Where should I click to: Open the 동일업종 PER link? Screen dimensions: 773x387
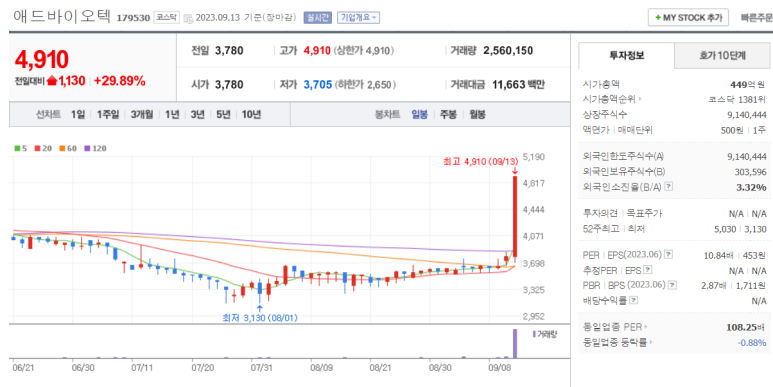(615, 326)
